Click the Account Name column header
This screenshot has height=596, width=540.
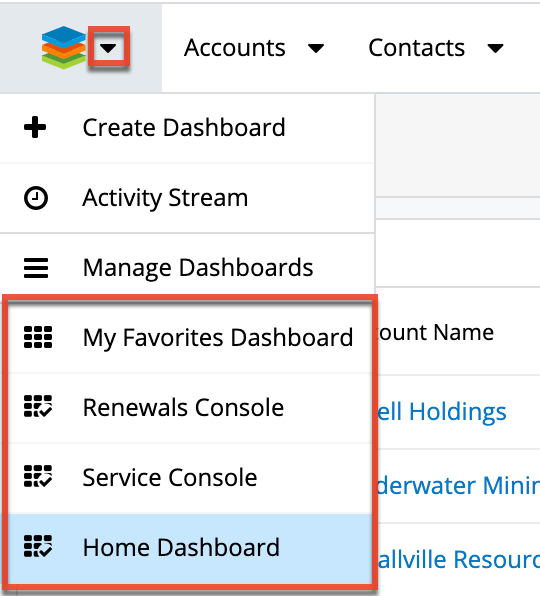(435, 333)
